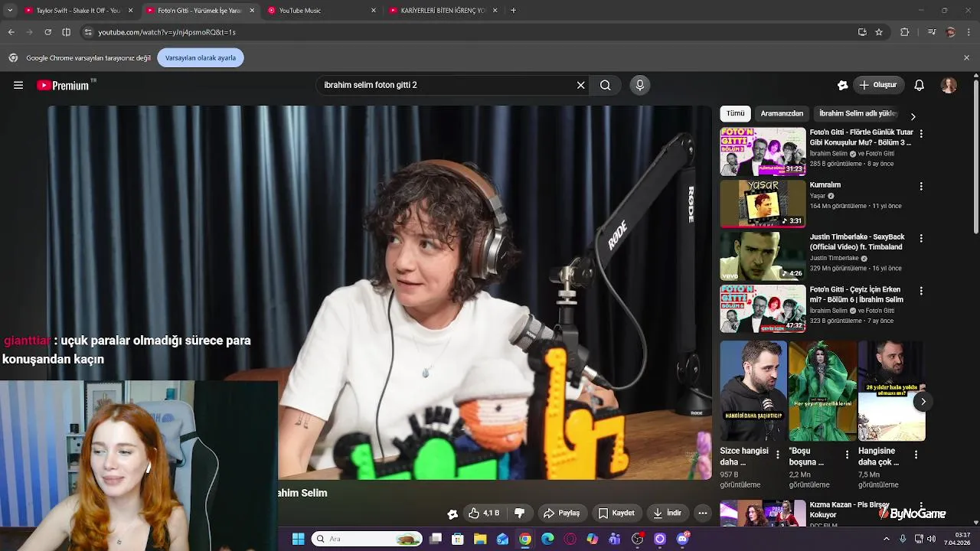Image resolution: width=980 pixels, height=551 pixels.
Task: Open options for Sizce hangisi daha short
Action: [x=778, y=455]
